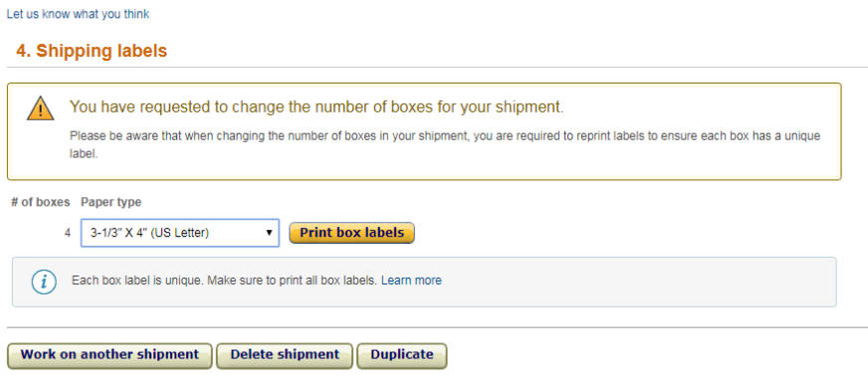Follow the Let us know what you think link
The image size is (868, 381).
(78, 14)
